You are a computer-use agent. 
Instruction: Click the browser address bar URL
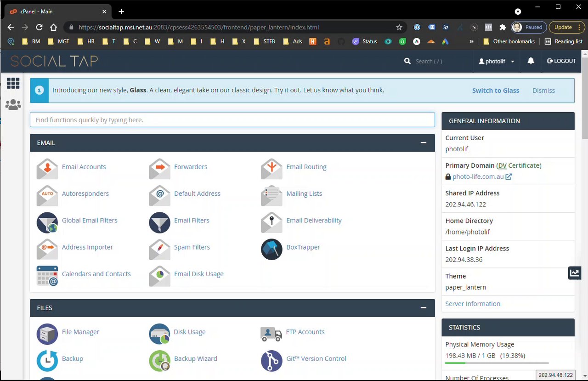[198, 28]
